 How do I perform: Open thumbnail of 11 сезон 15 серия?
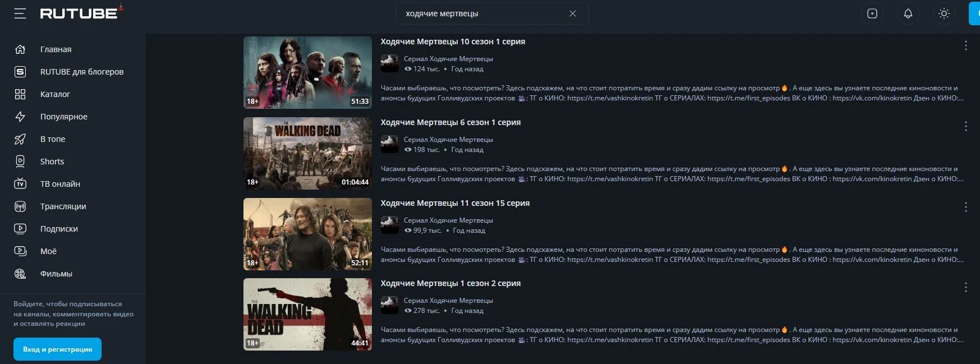307,234
